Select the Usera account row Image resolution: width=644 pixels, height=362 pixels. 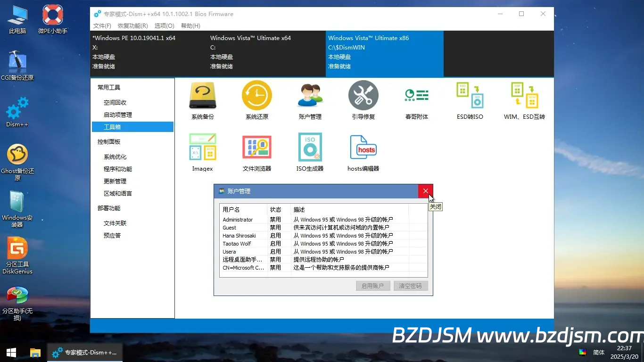pyautogui.click(x=323, y=252)
